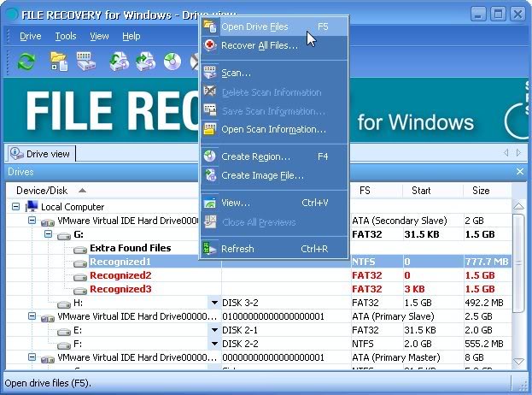This screenshot has width=532, height=395.
Task: Collapse the Primary Master hard drive node
Action: pyautogui.click(x=32, y=357)
